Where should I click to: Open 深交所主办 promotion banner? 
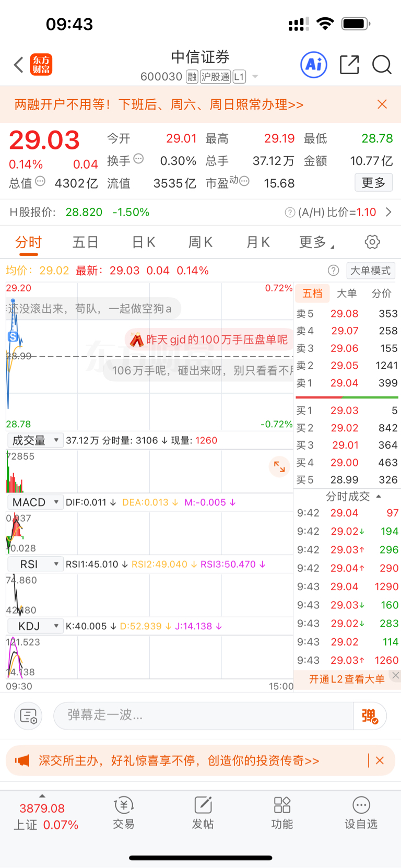coord(179,761)
